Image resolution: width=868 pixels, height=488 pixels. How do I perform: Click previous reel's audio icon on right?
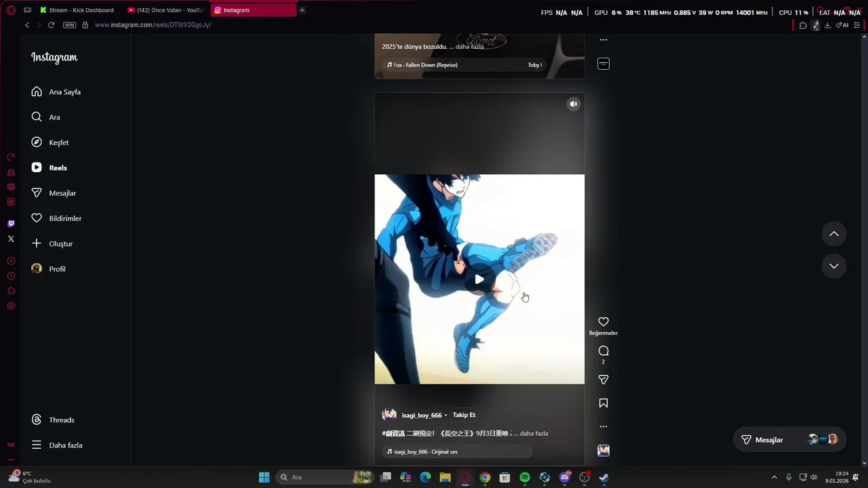604,64
